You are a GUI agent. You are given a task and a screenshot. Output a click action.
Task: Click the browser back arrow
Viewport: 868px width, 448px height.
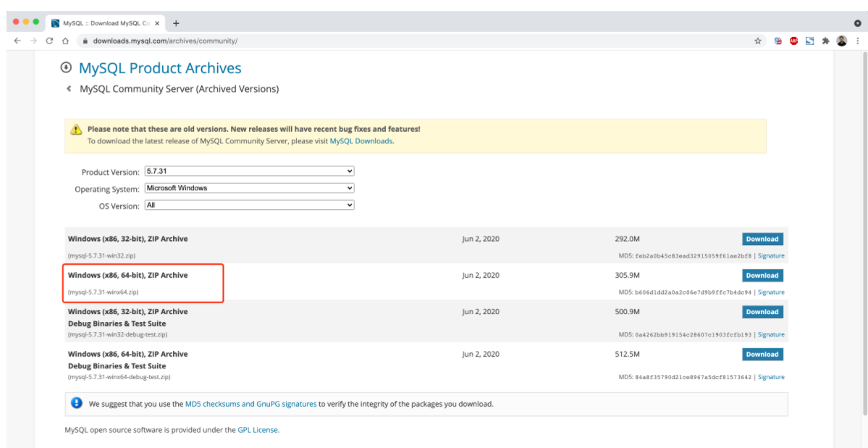(18, 41)
